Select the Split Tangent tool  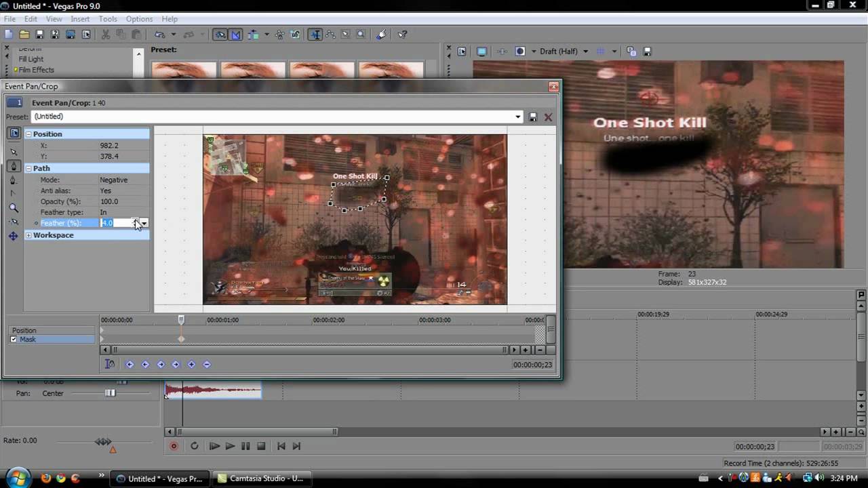pos(14,194)
